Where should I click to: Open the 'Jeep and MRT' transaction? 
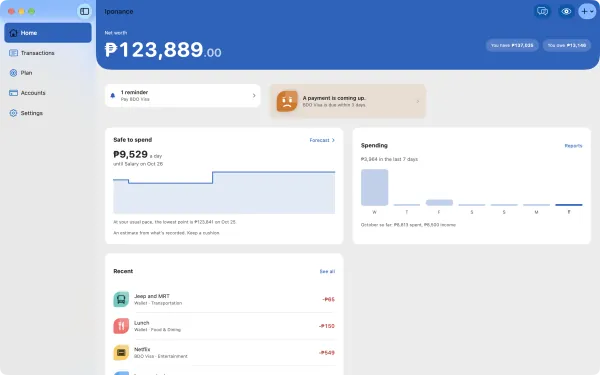click(x=224, y=299)
